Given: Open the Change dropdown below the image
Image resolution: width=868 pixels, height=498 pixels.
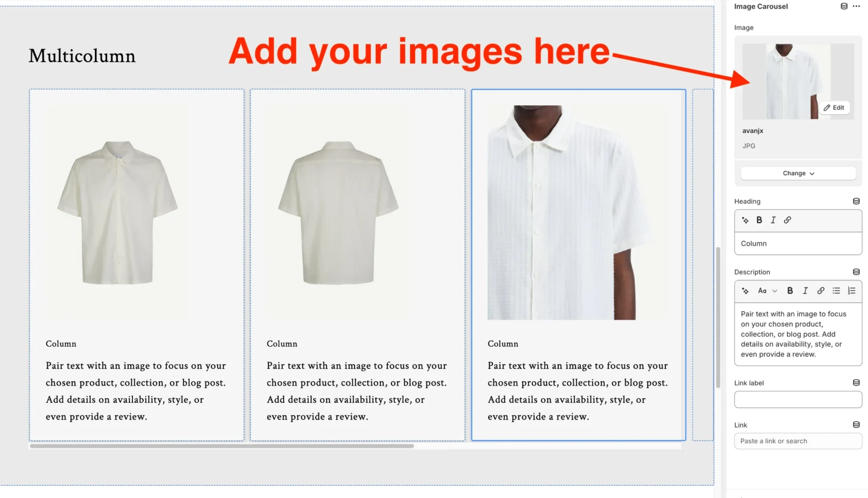Looking at the screenshot, I should coord(797,173).
